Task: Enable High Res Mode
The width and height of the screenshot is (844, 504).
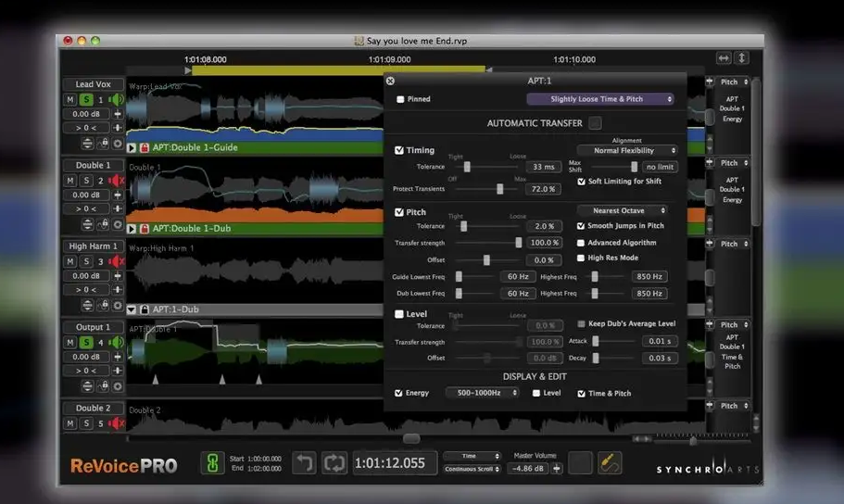Action: click(581, 258)
